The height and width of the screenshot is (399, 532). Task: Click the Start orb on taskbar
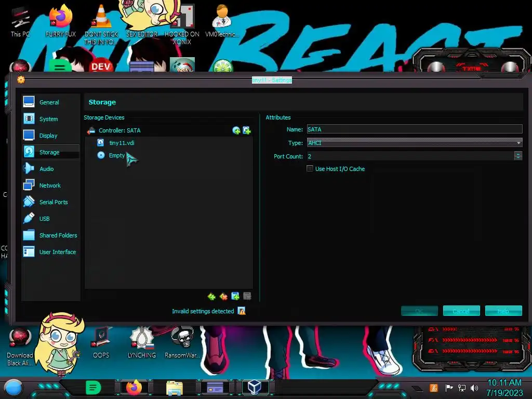coord(14,388)
